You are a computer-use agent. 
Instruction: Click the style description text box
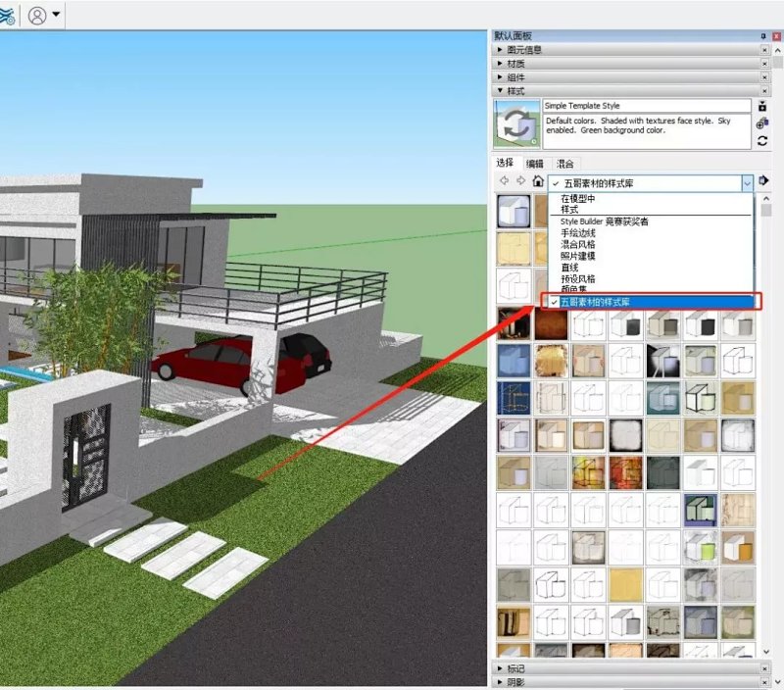coord(647,131)
